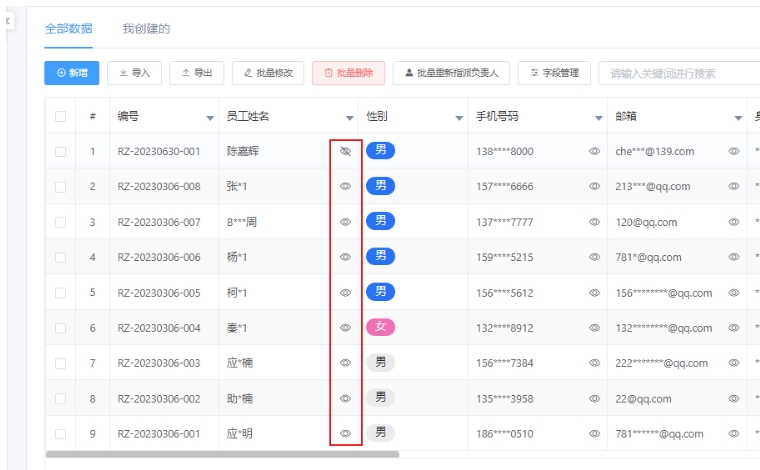Show full name for 秦*1 via eye icon
This screenshot has width=760, height=470.
click(346, 328)
